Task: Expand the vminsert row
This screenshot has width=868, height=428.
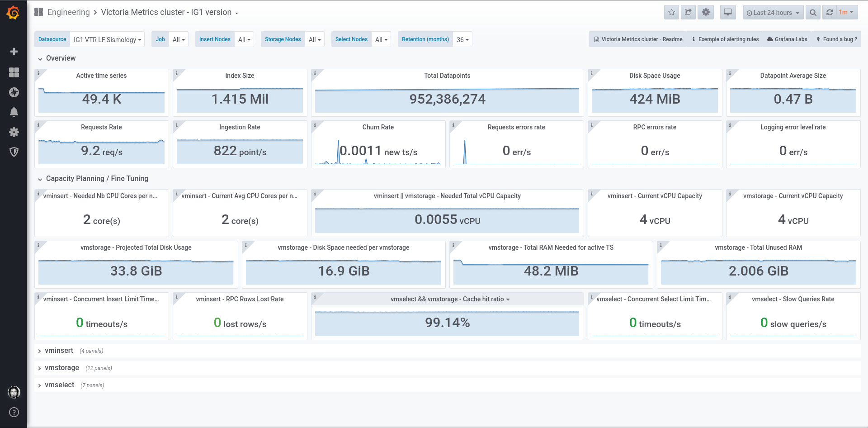Action: coord(59,351)
